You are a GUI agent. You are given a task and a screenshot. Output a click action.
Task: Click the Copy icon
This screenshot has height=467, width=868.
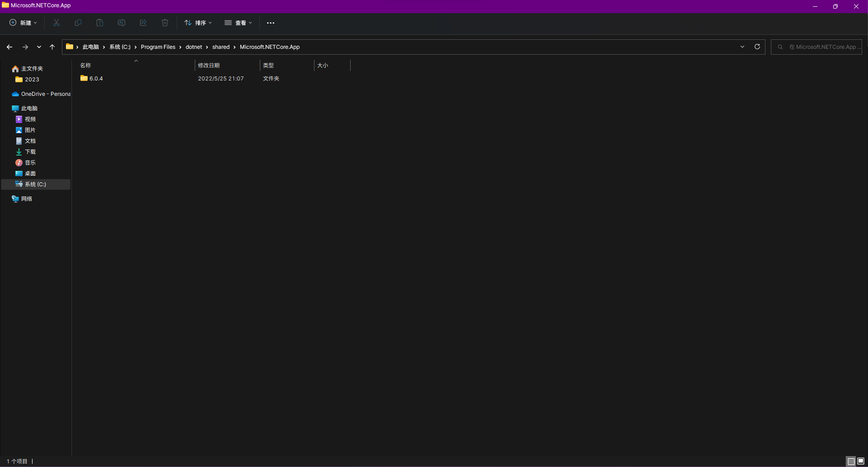78,23
